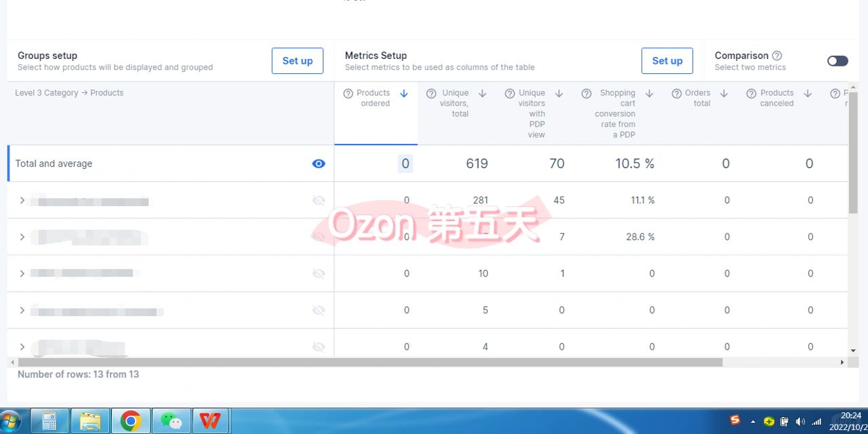
Task: Open help icon for Orders total column
Action: pyautogui.click(x=677, y=94)
